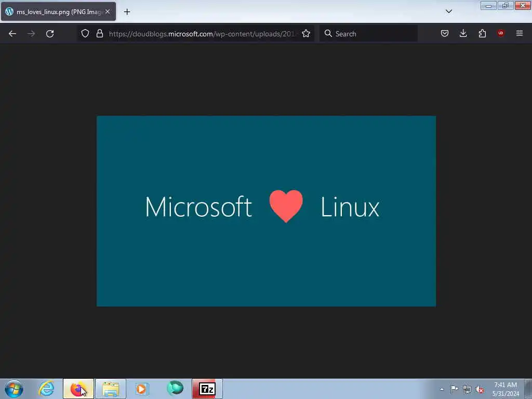Open network status tray icon
The width and height of the screenshot is (532, 399).
point(467,390)
